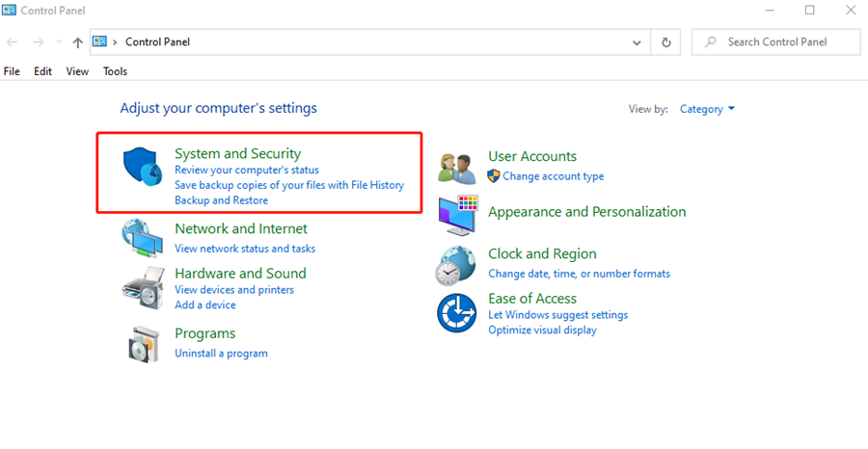Click the magnifier icon in search box
The width and height of the screenshot is (868, 449).
click(x=711, y=41)
